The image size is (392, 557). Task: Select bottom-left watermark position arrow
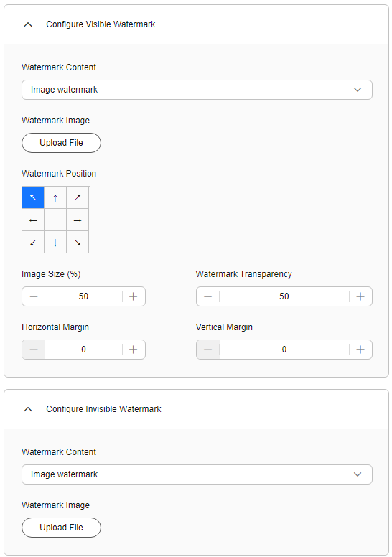coord(33,243)
